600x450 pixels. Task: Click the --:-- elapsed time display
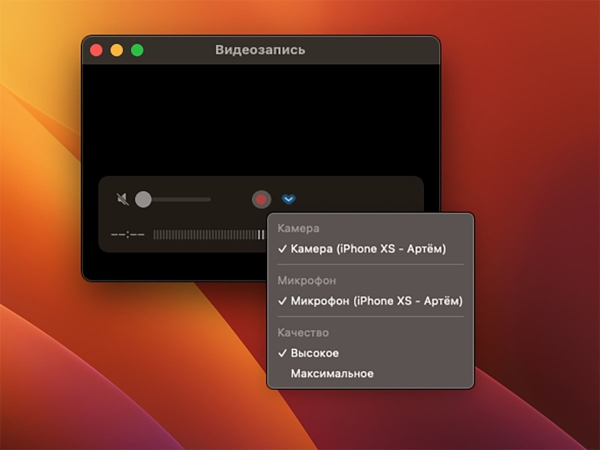click(x=128, y=235)
